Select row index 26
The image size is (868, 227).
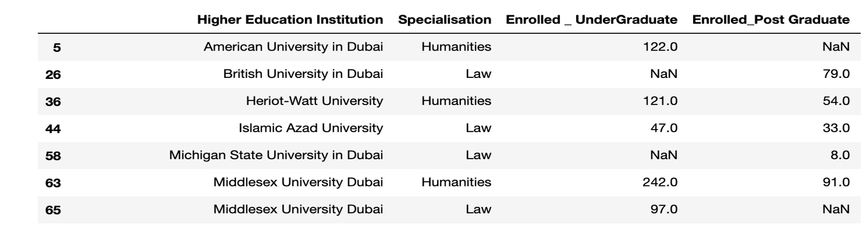tap(53, 74)
